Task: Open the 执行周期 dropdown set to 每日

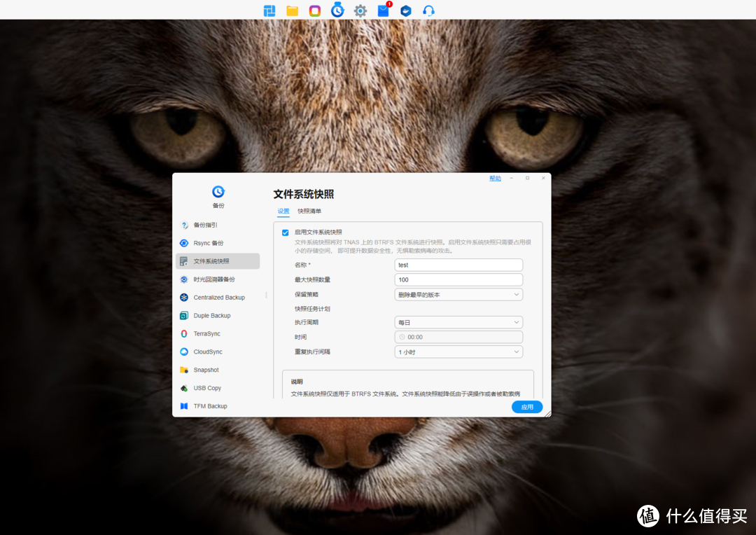Action: pos(458,322)
